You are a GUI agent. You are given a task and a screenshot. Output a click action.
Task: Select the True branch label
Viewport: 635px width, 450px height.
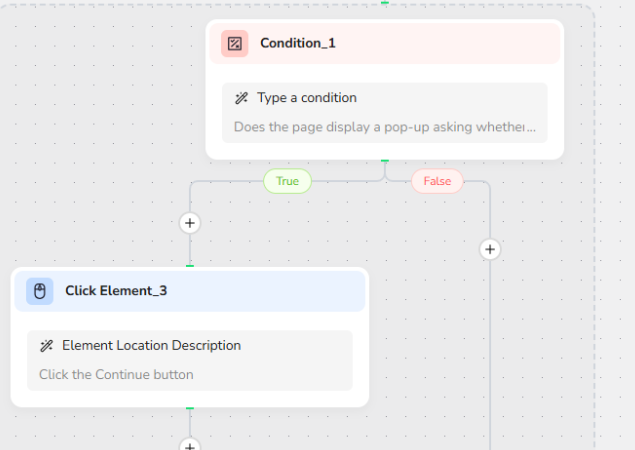287,181
